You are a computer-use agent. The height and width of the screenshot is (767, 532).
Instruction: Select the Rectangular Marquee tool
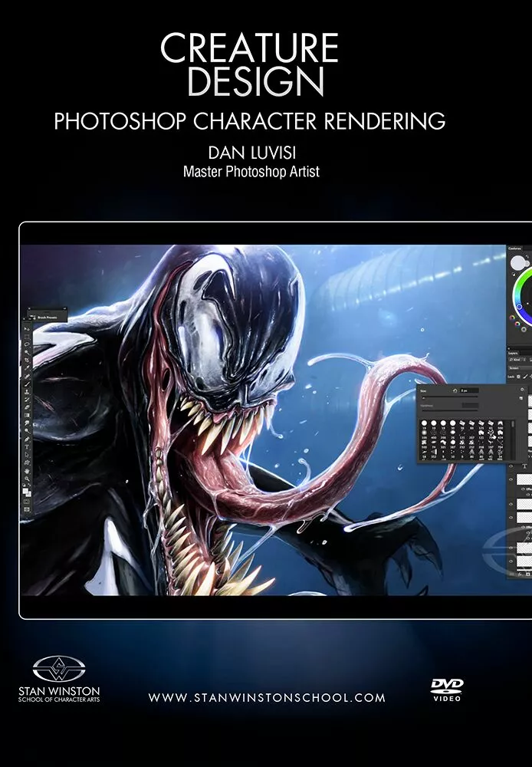click(27, 337)
